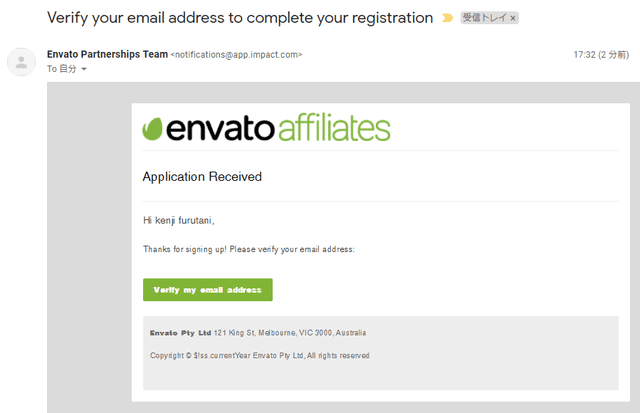
Task: Click the Application Received heading
Action: (202, 177)
